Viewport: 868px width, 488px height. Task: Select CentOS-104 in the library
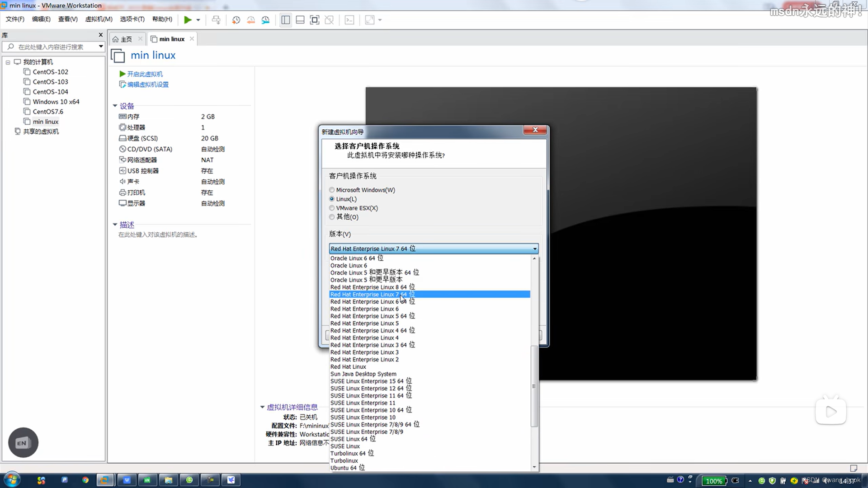pos(50,92)
